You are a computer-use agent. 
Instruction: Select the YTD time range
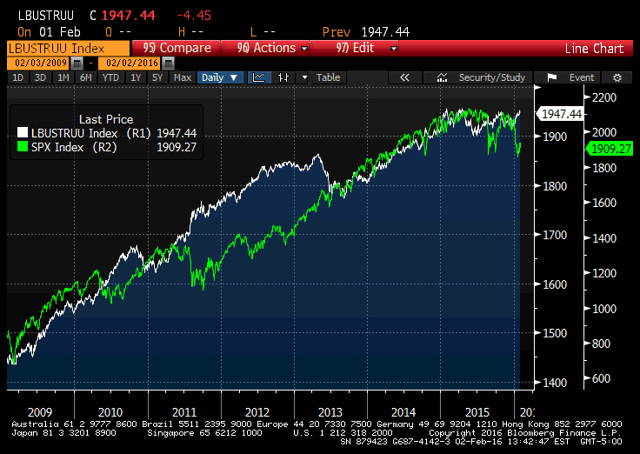(x=111, y=78)
